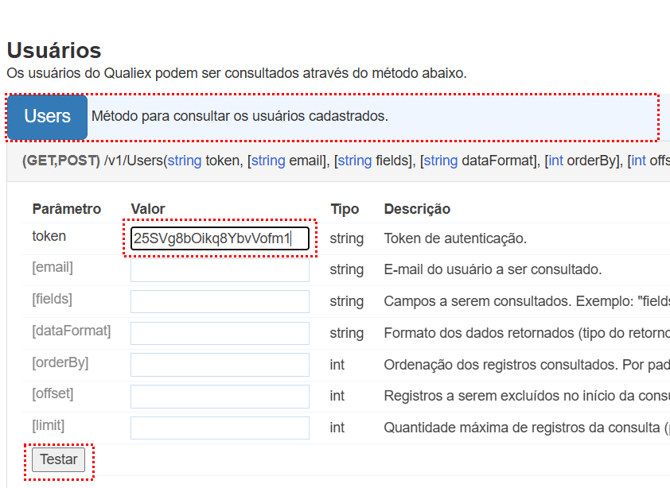The height and width of the screenshot is (488, 670).
Task: Click the [limit] parameter label
Action: [48, 426]
